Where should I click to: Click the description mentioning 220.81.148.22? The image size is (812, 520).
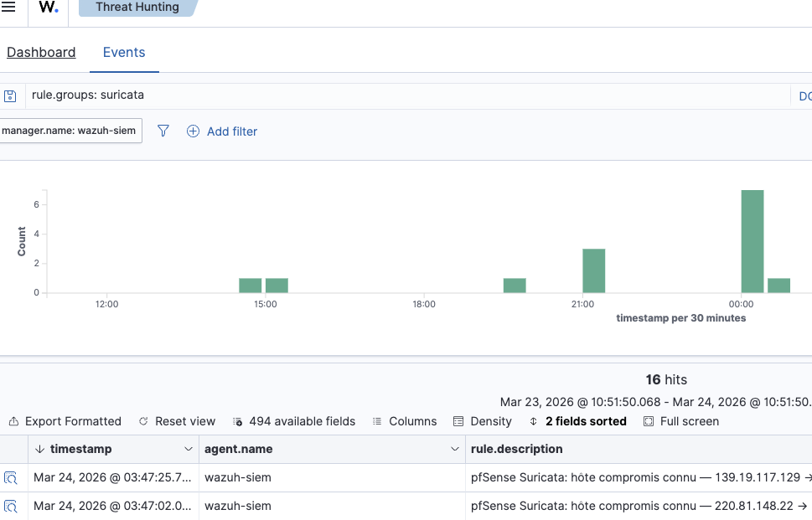[x=639, y=506]
